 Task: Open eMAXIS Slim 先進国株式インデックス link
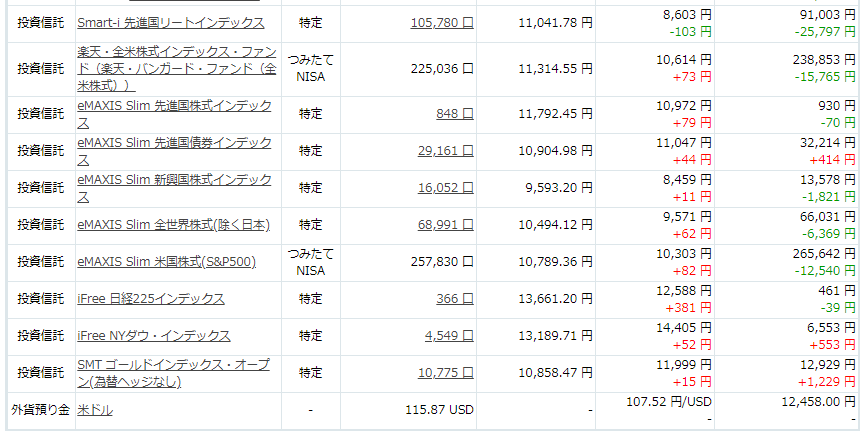(175, 114)
